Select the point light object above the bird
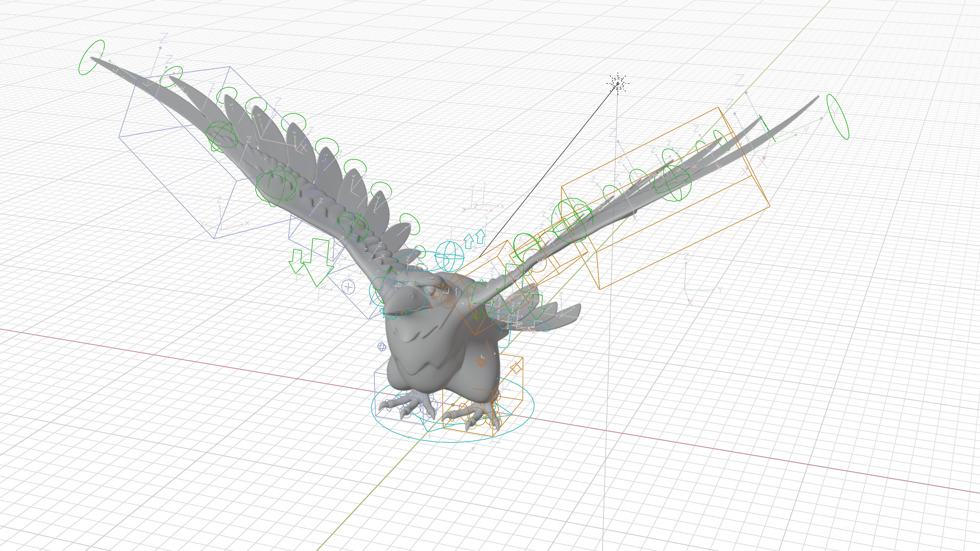This screenshot has width=980, height=551. (x=618, y=83)
